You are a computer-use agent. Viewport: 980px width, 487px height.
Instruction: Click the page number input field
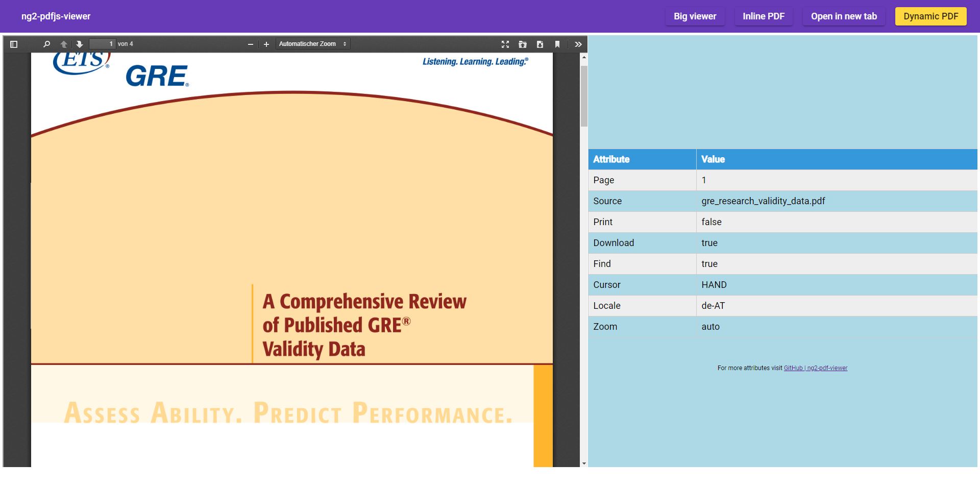[102, 44]
